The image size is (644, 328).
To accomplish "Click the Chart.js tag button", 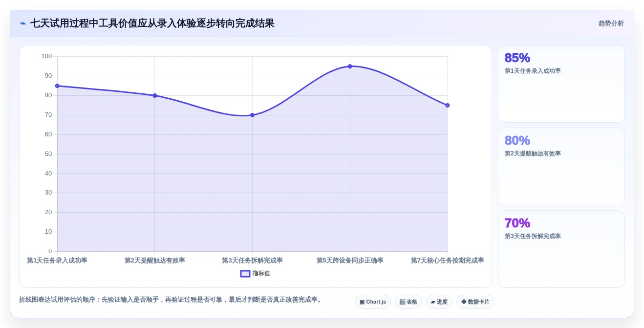I will [373, 302].
